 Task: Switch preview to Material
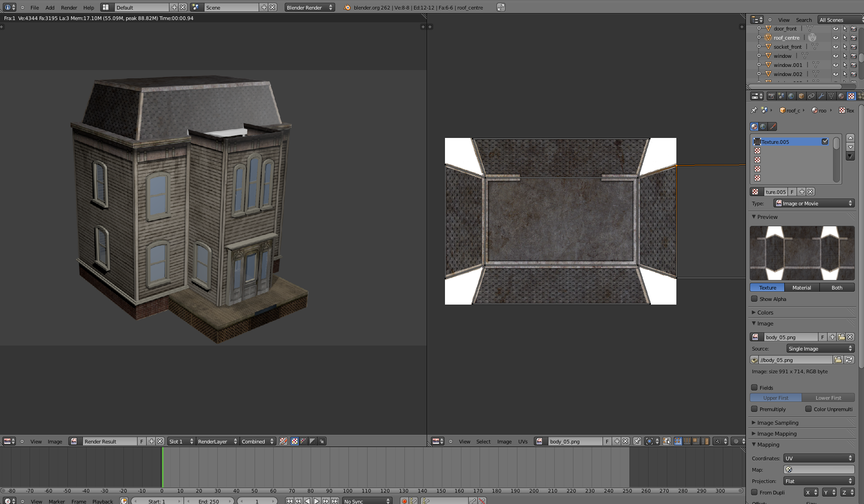[x=802, y=287]
